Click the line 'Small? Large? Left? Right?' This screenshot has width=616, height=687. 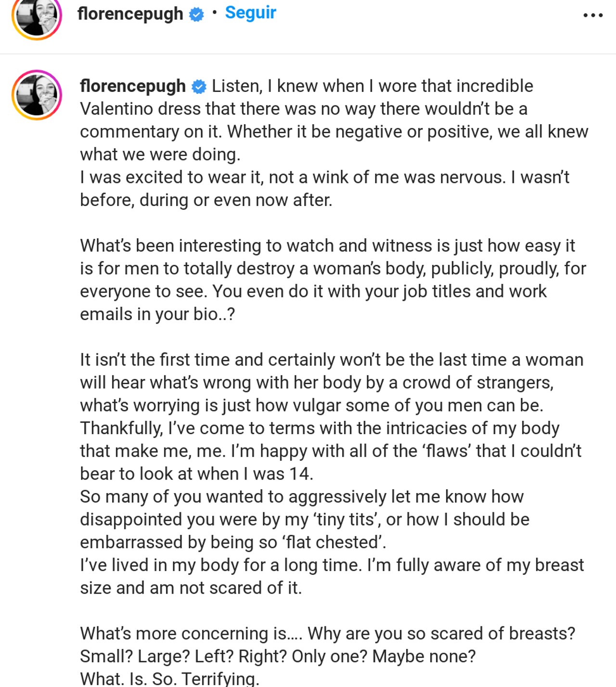pos(278,656)
